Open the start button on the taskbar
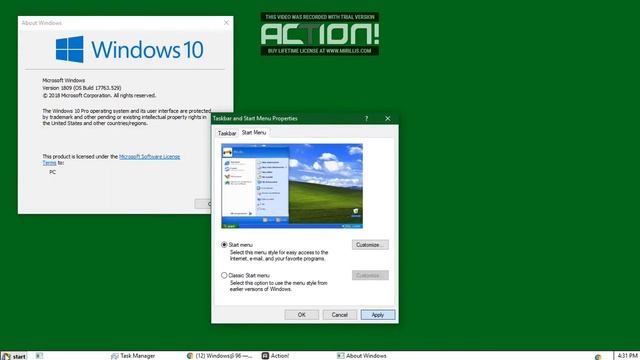Screen dimensions: 640x360 [14, 356]
